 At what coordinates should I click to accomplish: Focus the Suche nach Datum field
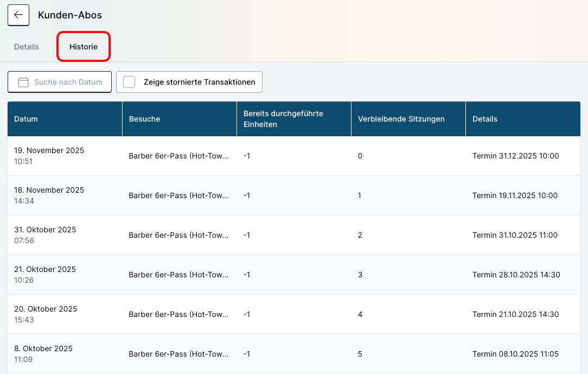[68, 83]
